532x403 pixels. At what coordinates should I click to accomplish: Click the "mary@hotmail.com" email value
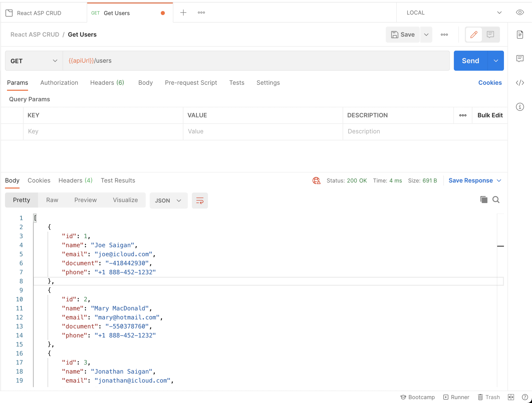[x=127, y=317]
